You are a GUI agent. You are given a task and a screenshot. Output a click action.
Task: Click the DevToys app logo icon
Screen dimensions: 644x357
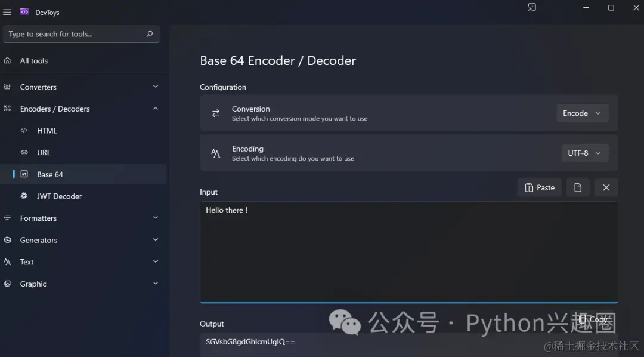[24, 11]
